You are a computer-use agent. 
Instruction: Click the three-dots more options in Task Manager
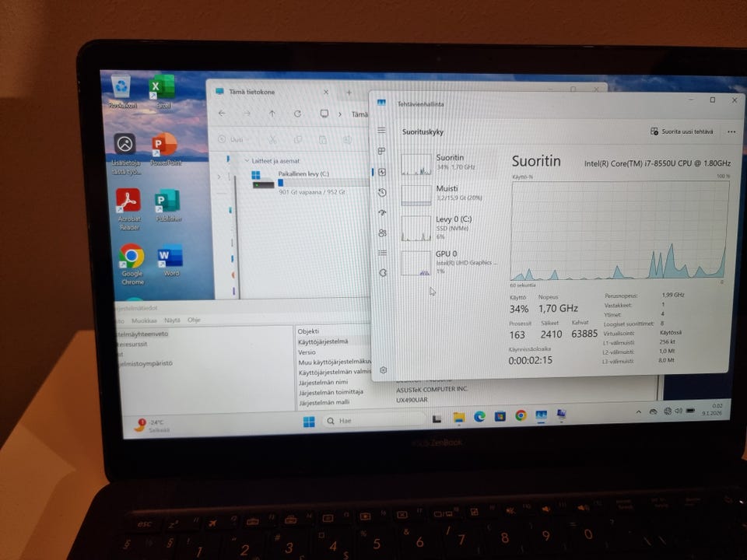[731, 132]
